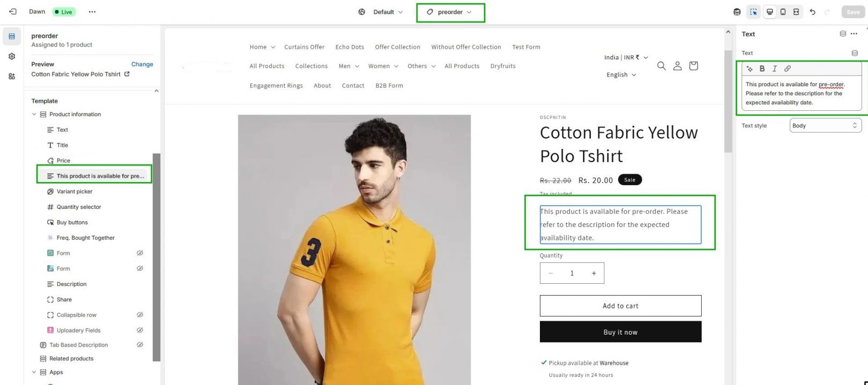Open the app embeds sidebar icon
Screen dimensions: 868x385
coord(12,76)
